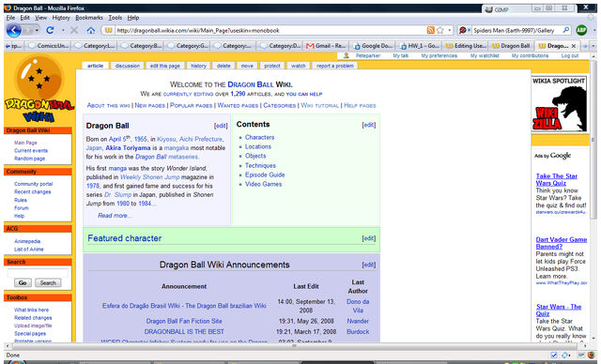This screenshot has width=601, height=364.
Task: Click the delete page tab
Action: (x=223, y=66)
